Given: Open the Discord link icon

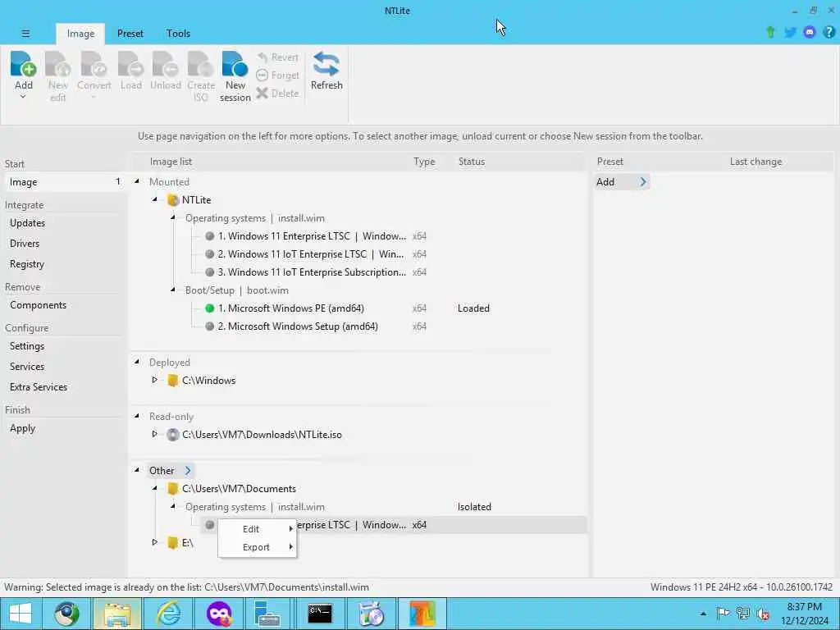Looking at the screenshot, I should click(810, 32).
